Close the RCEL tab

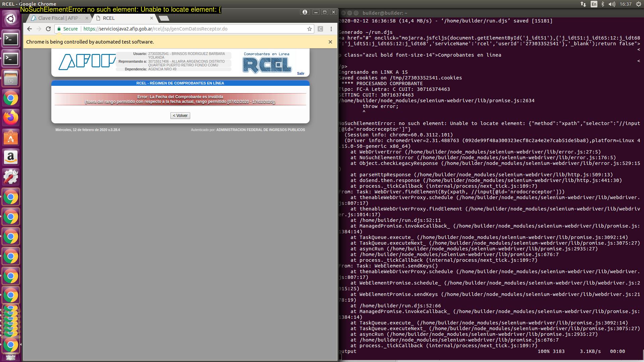[152, 18]
